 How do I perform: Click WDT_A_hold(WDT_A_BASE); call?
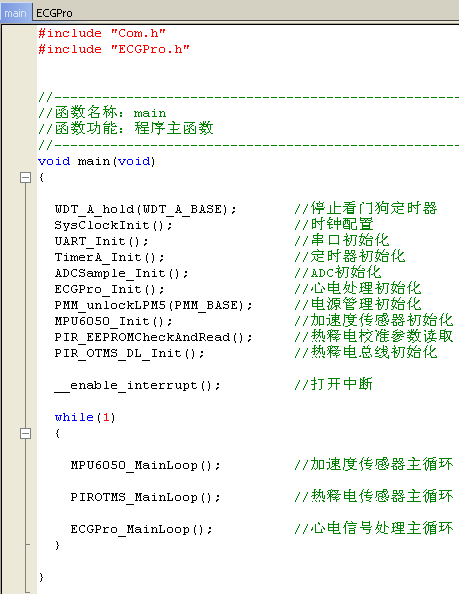pyautogui.click(x=145, y=209)
